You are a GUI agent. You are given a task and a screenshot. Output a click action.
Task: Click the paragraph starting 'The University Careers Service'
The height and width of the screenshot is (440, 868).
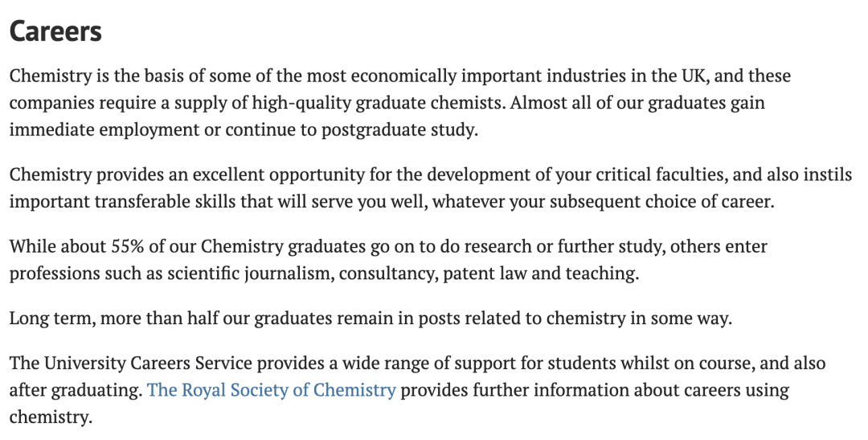[417, 389]
